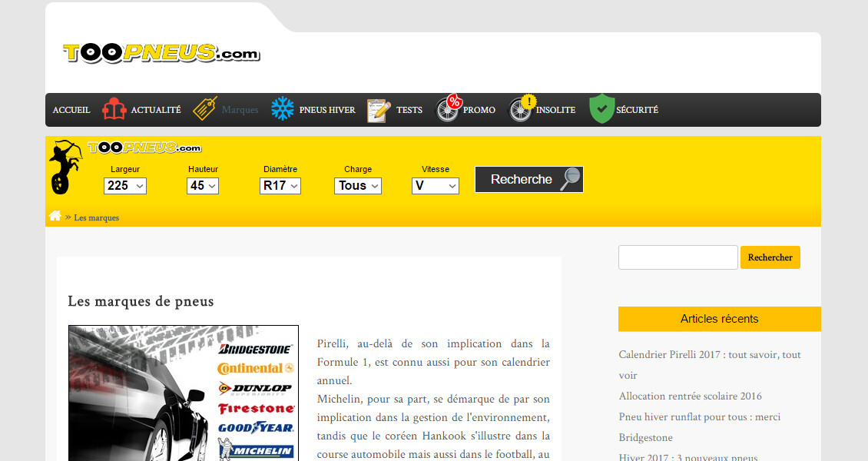Click the centaur archer tire mascot icon
This screenshot has height=461, width=868.
coord(65,167)
